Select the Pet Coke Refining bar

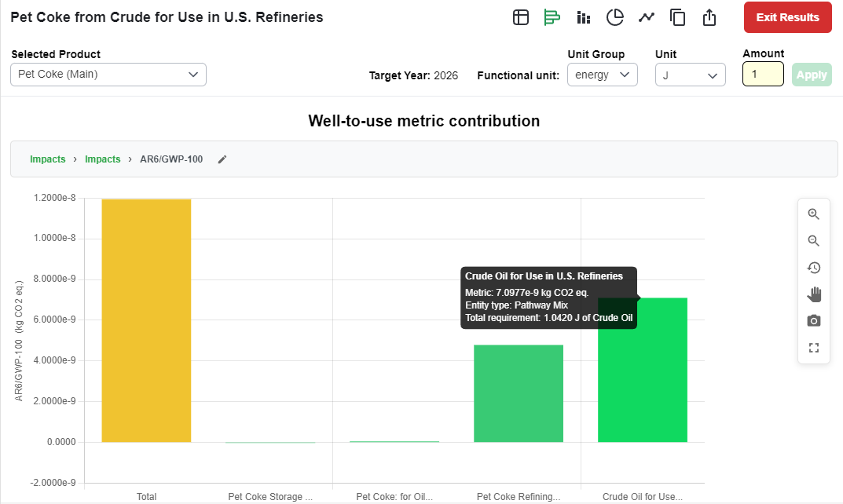click(519, 393)
